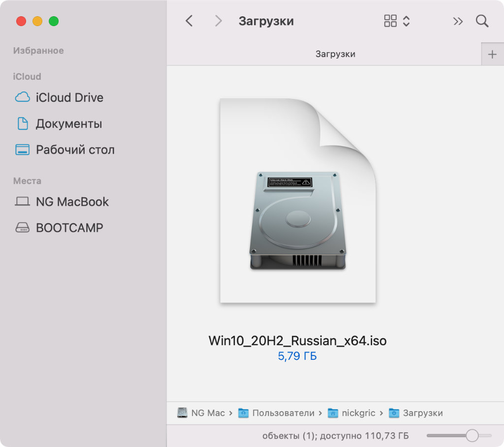Image resolution: width=504 pixels, height=447 pixels.
Task: Open iCloud Drive in sidebar
Action: [69, 97]
